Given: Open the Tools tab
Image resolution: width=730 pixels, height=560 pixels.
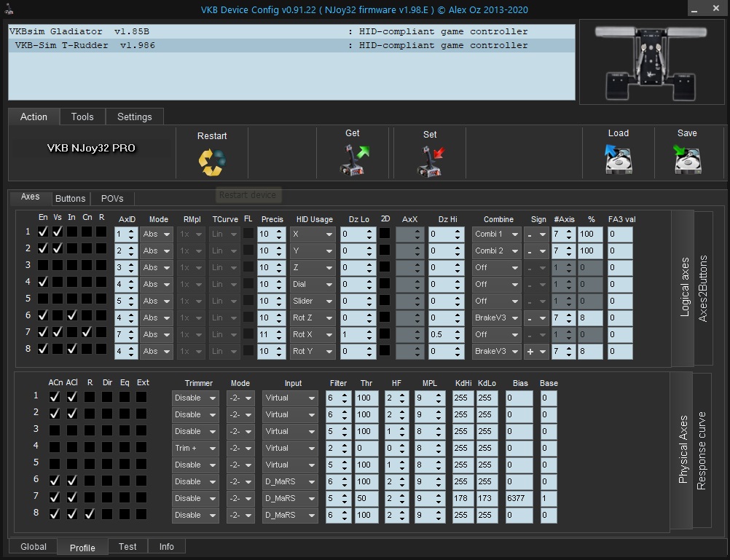Looking at the screenshot, I should point(82,117).
